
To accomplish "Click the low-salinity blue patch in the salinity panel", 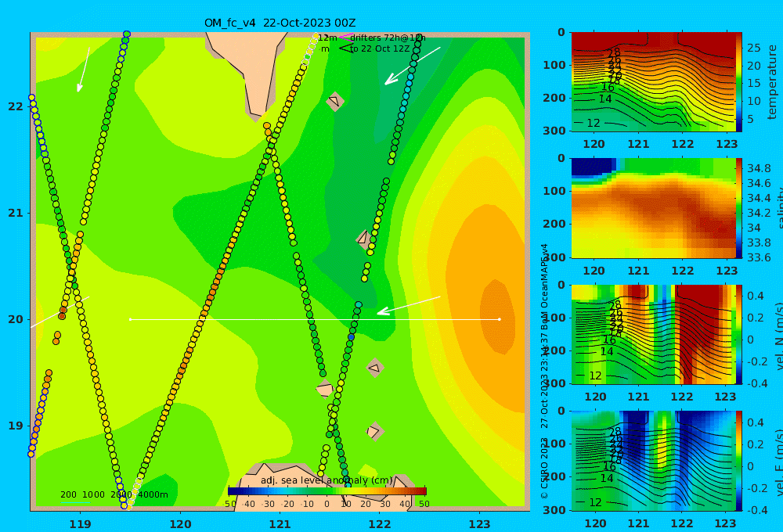I will (x=592, y=167).
